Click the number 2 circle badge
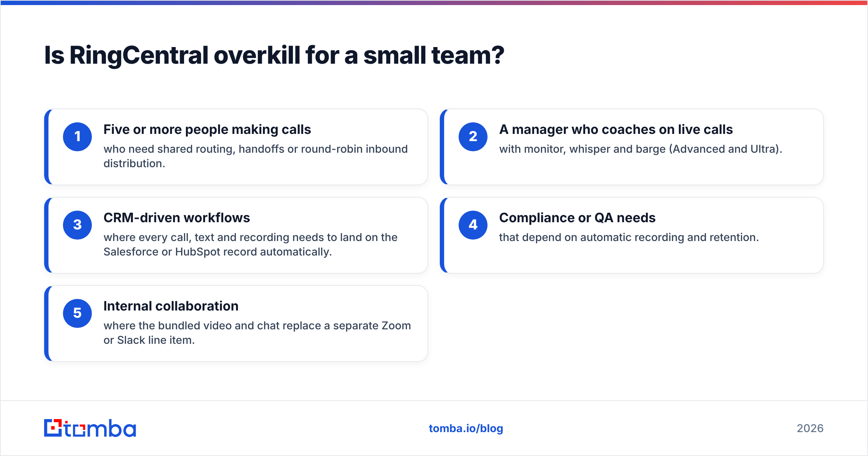The image size is (868, 456). 473,137
